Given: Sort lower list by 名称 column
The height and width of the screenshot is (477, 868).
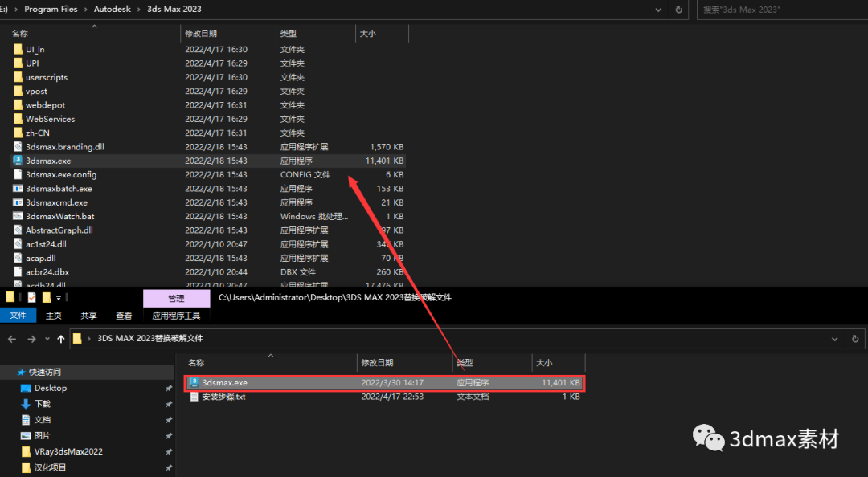Looking at the screenshot, I should 197,362.
